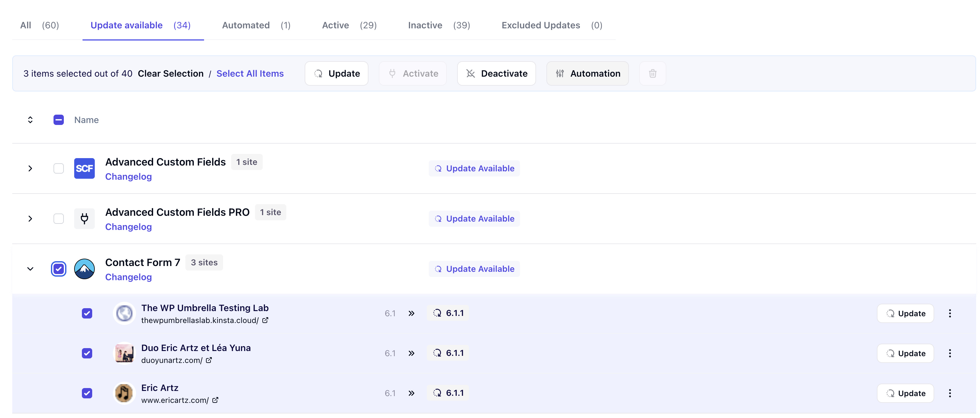Viewport: 980px width, 418px height.
Task: Click the 6.1.1 version badge for Duo Eric Artz
Action: click(x=448, y=353)
